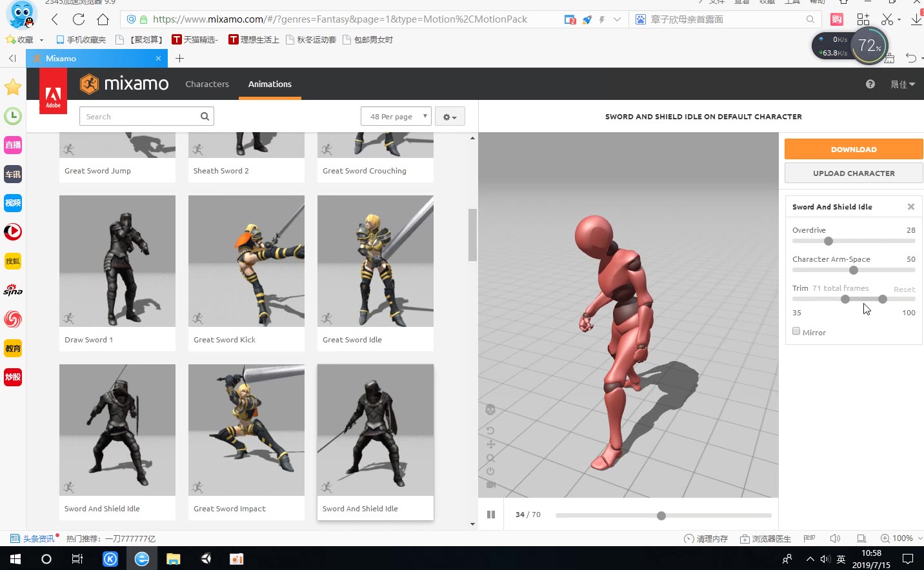924x570 pixels.
Task: Click the camera icon below the viewport tools
Action: coord(490,485)
